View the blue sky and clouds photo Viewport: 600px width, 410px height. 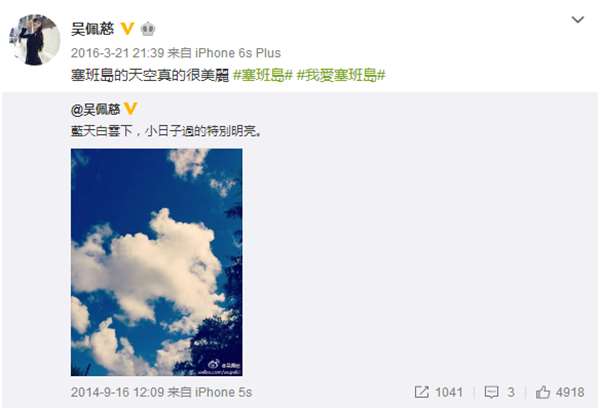pos(157,262)
